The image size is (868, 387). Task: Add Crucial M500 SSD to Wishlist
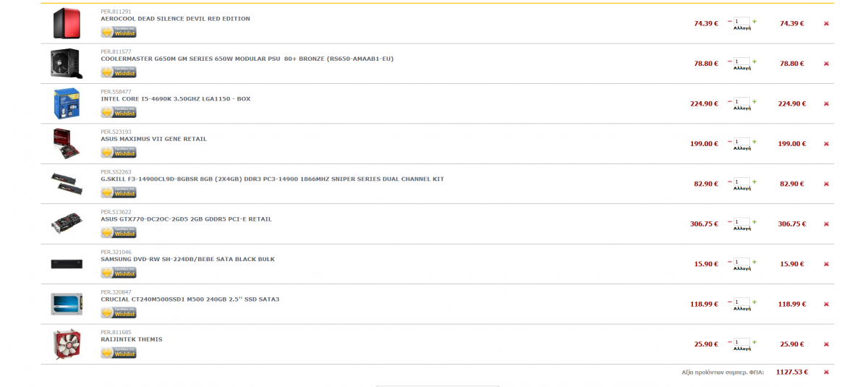[x=119, y=313]
